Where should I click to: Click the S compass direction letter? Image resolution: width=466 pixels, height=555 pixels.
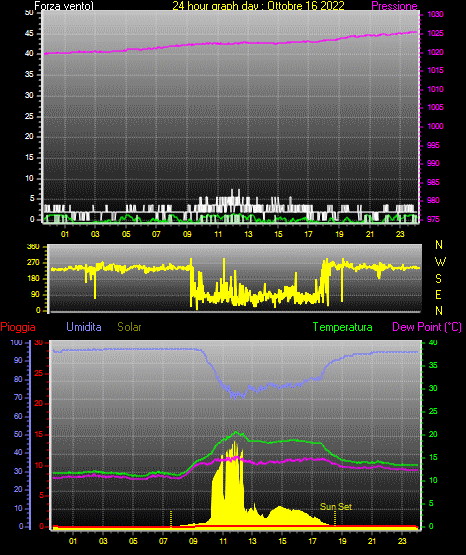tap(438, 279)
